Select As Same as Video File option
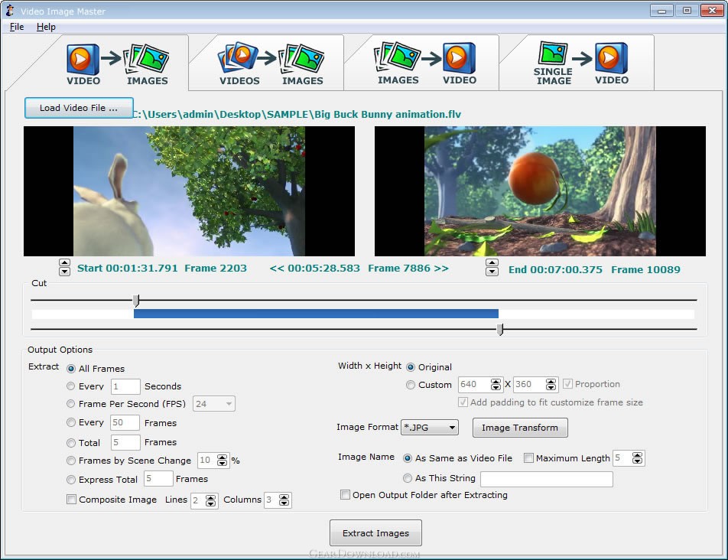The height and width of the screenshot is (560, 728). (x=407, y=458)
